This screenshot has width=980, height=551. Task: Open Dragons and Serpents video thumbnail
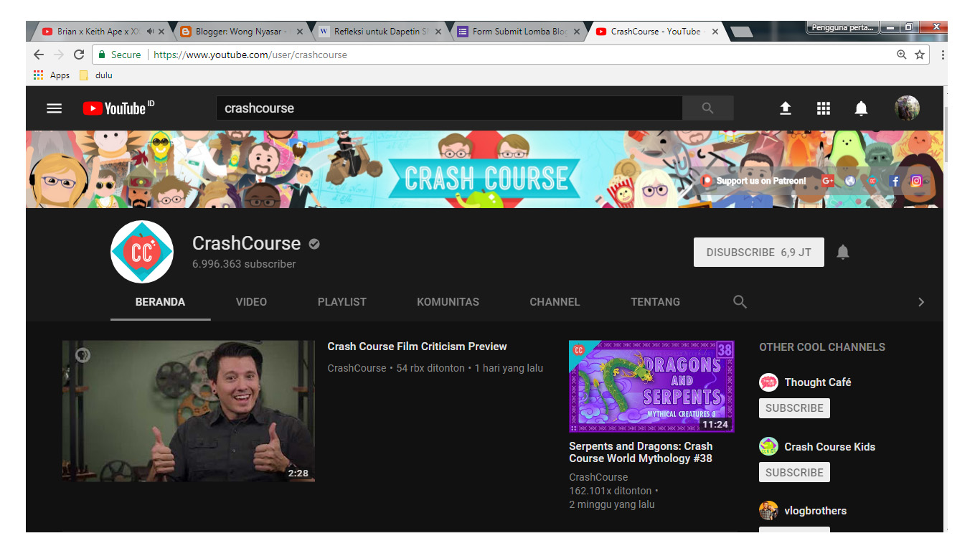[x=651, y=387]
